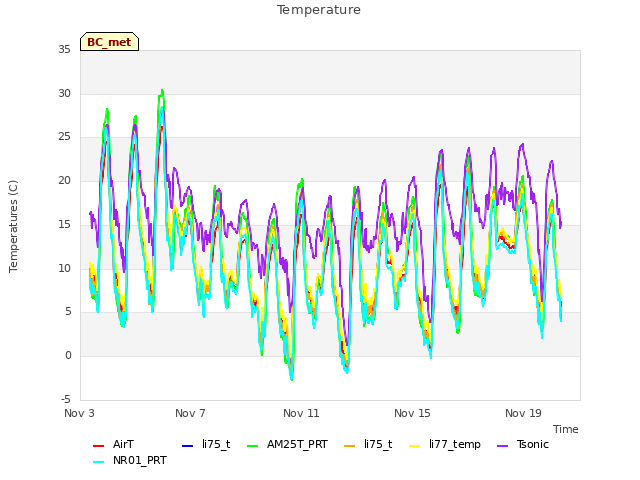Click the green AM25T_PRT color marker
This screenshot has height=480, width=640.
click(253, 445)
